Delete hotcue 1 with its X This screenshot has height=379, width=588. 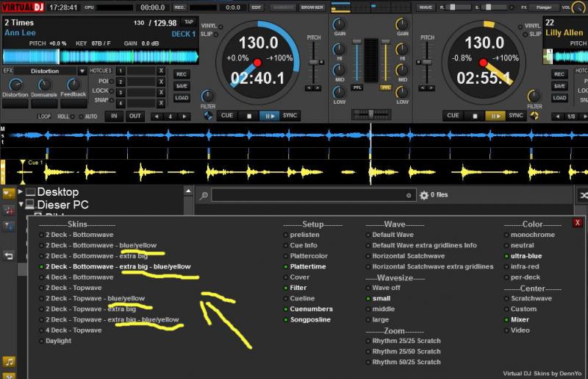(161, 71)
